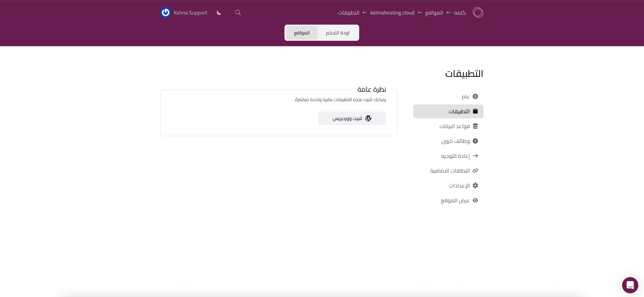The image size is (644, 297).
Task: Toggle dark mode with moon icon
Action: (219, 13)
